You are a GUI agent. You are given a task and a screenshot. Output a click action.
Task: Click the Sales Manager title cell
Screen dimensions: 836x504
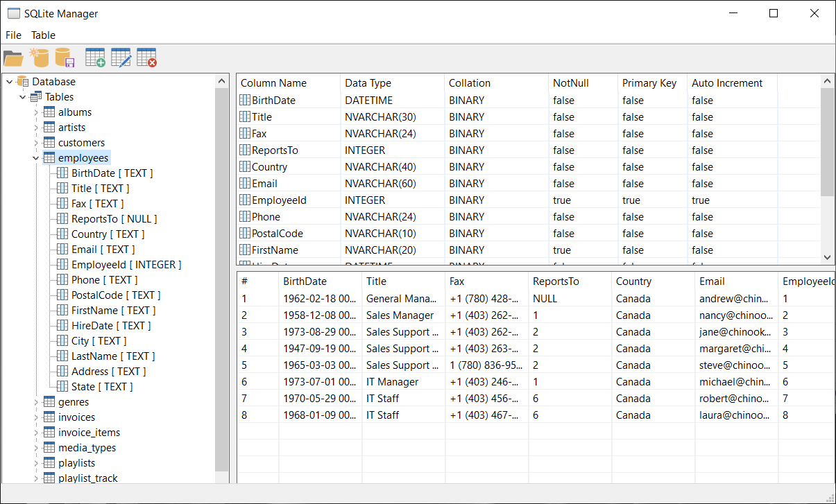(x=403, y=315)
